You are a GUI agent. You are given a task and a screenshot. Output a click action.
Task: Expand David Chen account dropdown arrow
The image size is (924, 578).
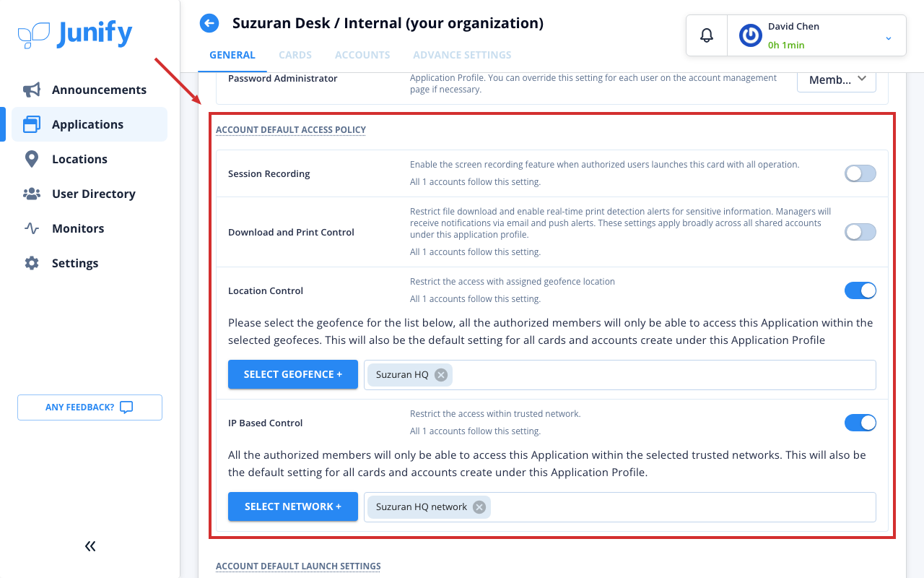tap(889, 38)
